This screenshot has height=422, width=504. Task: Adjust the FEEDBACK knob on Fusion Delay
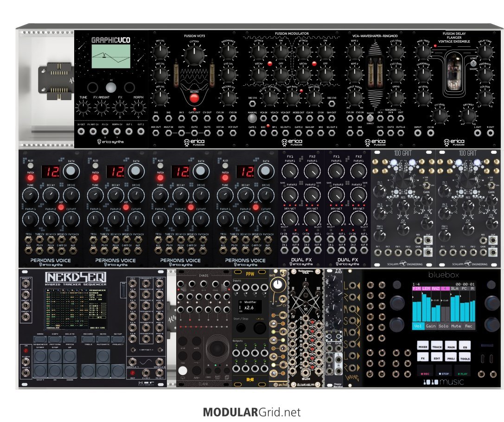click(x=485, y=75)
